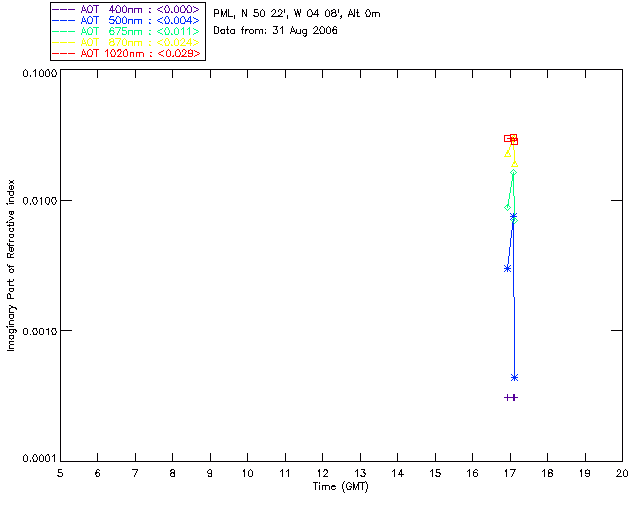Click the x-axis tick label 12
The width and height of the screenshot is (640, 512).
[322, 473]
